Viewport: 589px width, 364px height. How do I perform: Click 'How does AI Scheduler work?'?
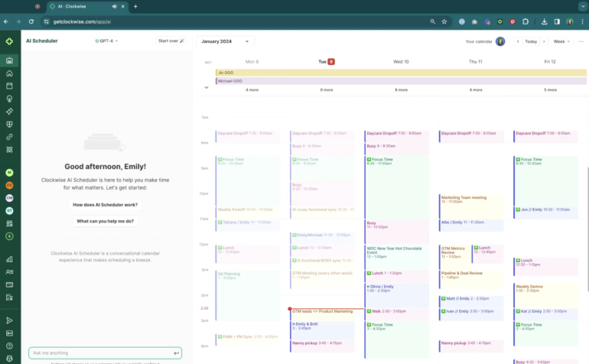coord(106,205)
